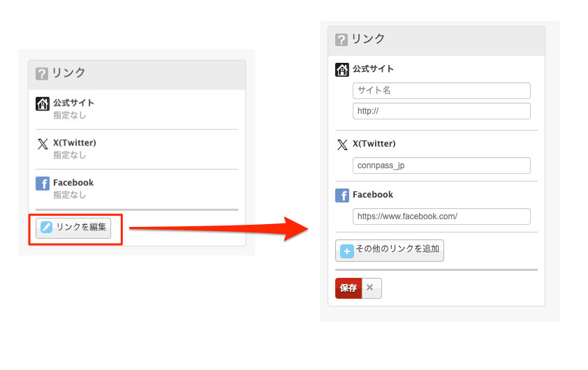588x370 pixels.
Task: Click the pencil edit icon
Action: (x=46, y=228)
